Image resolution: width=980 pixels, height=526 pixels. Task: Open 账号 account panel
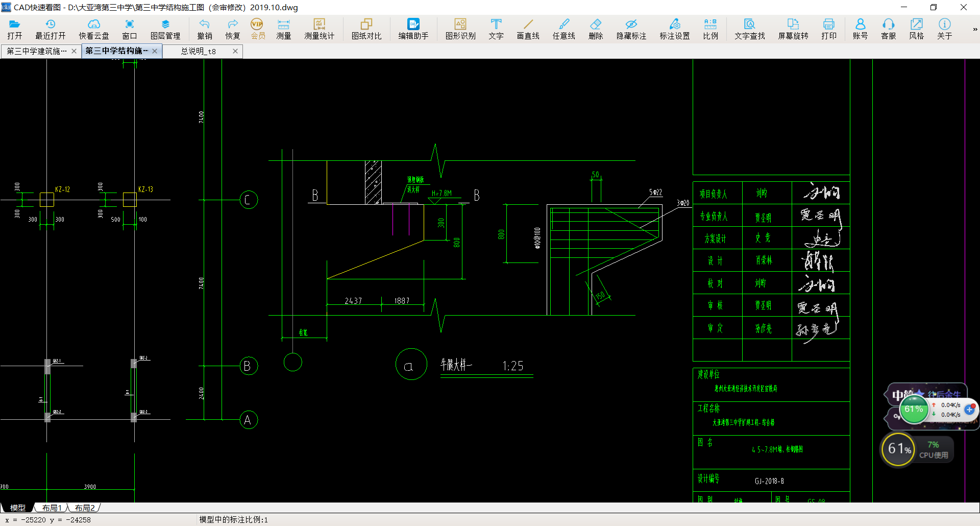click(x=860, y=29)
